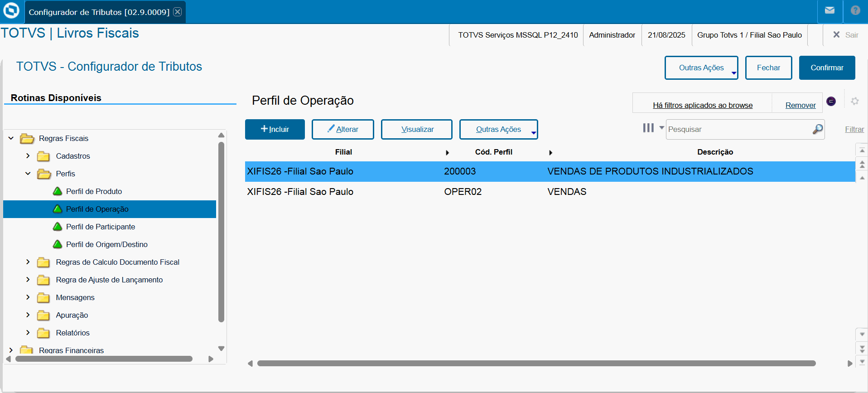Image resolution: width=868 pixels, height=393 pixels.
Task: Open the top Outras Ações dropdown beside Fechar
Action: point(701,68)
